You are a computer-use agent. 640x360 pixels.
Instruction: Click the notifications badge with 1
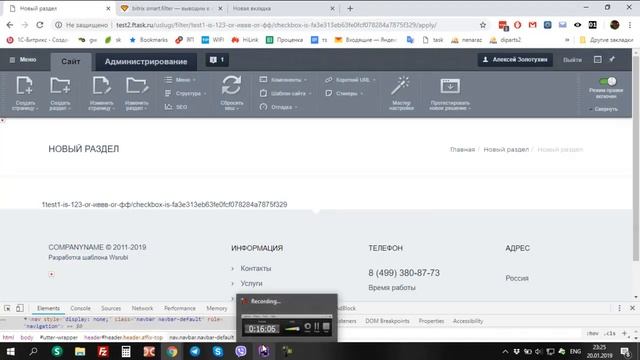(x=217, y=60)
